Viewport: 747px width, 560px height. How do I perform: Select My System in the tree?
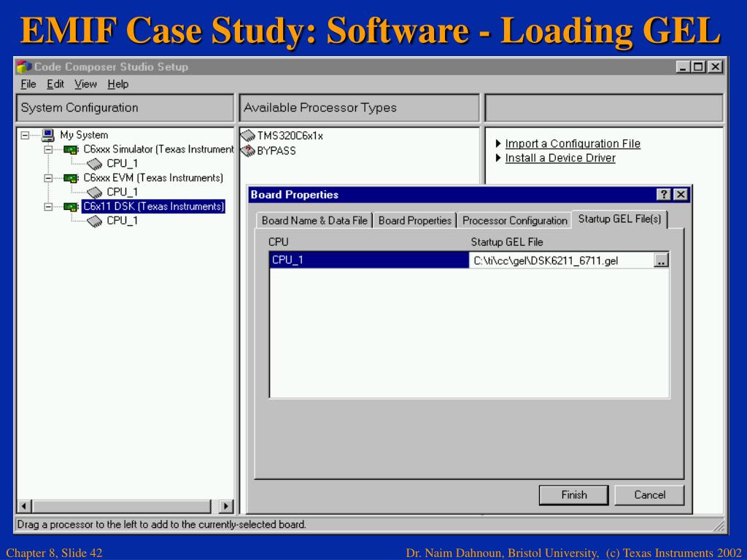[x=84, y=135]
